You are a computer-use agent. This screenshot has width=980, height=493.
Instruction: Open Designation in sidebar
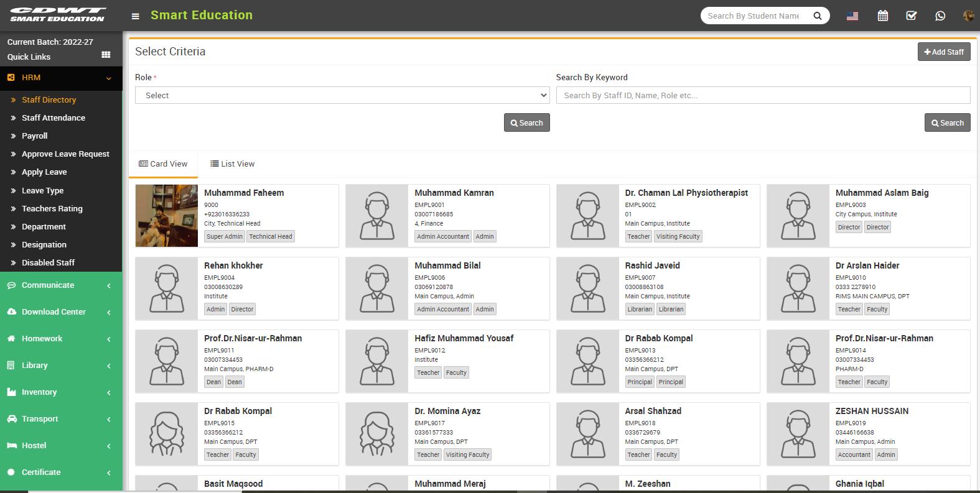(x=44, y=245)
